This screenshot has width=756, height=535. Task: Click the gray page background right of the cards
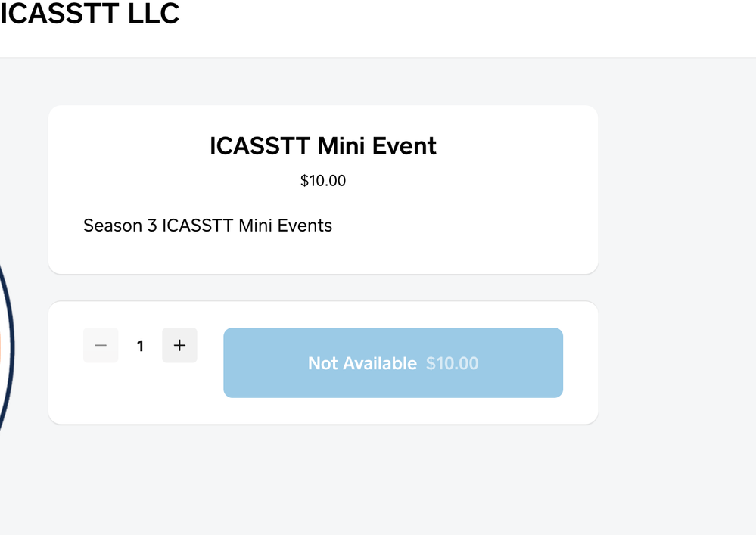pyautogui.click(x=674, y=265)
